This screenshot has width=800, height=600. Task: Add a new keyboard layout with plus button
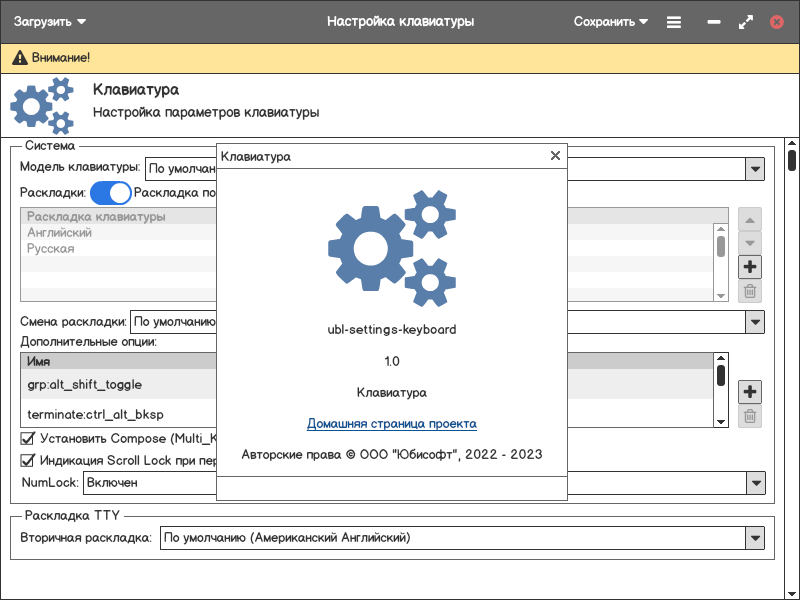tap(750, 267)
